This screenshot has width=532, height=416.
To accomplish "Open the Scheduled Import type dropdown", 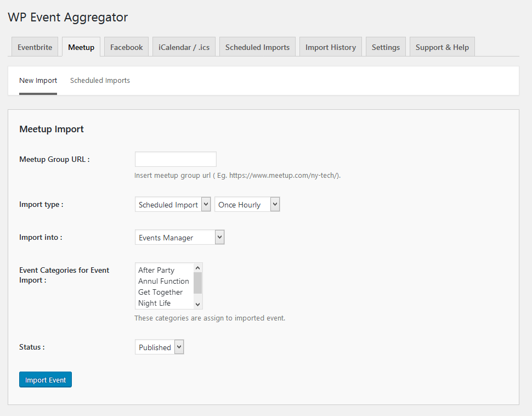I will 173,205.
